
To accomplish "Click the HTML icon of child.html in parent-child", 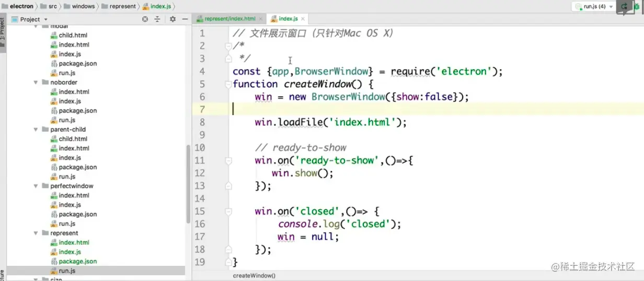I will (54, 139).
